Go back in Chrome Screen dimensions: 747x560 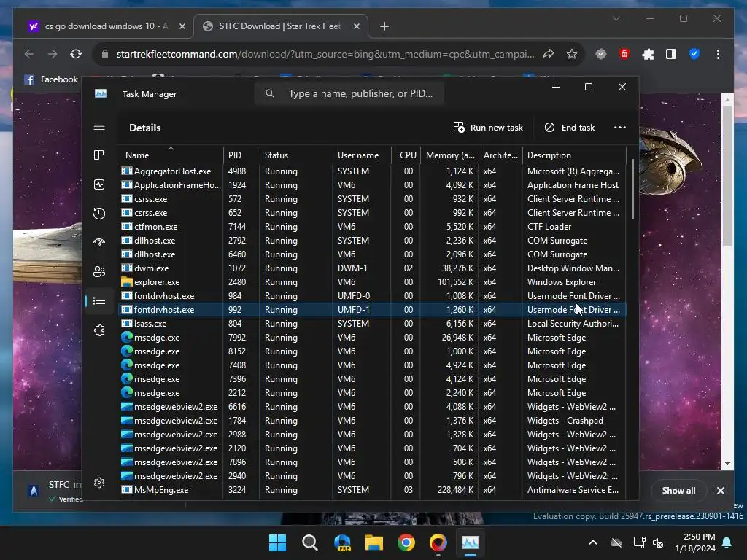coord(29,54)
